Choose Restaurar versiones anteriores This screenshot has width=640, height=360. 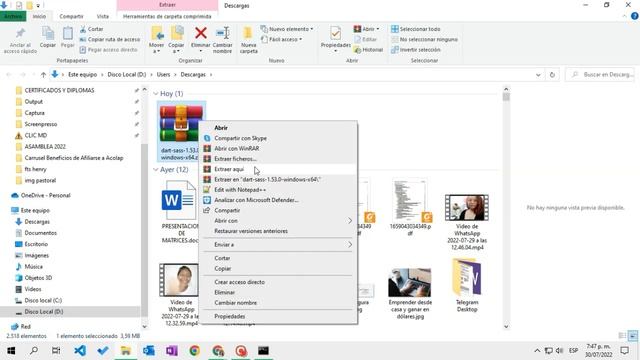click(x=278, y=231)
